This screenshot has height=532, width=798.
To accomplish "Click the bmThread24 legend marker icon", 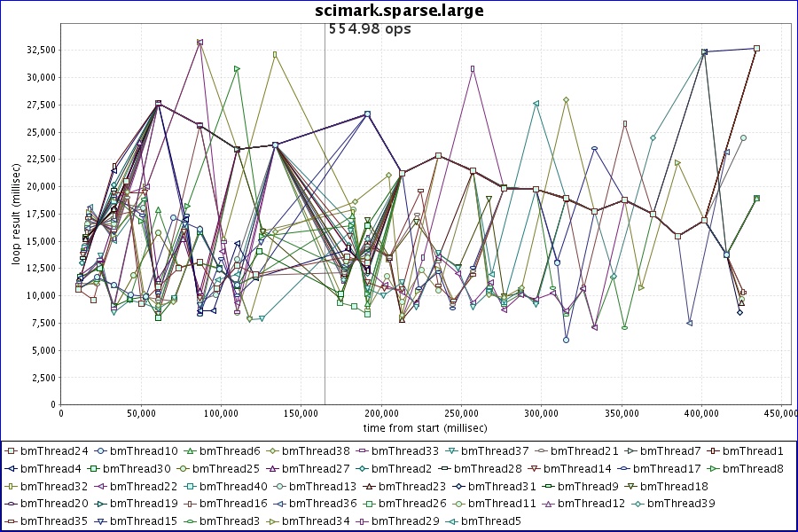I will click(12, 451).
